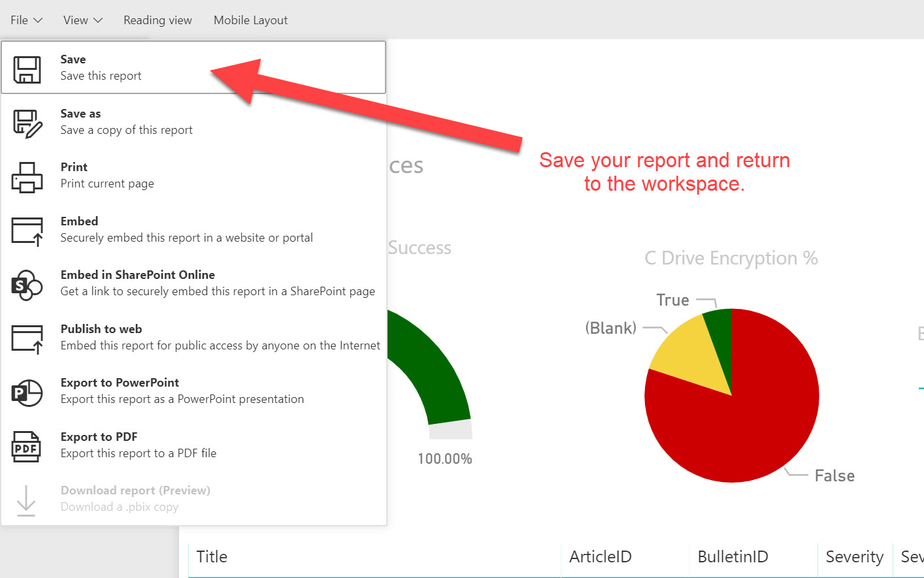Switch to Mobile Layout
924x578 pixels.
coord(250,20)
